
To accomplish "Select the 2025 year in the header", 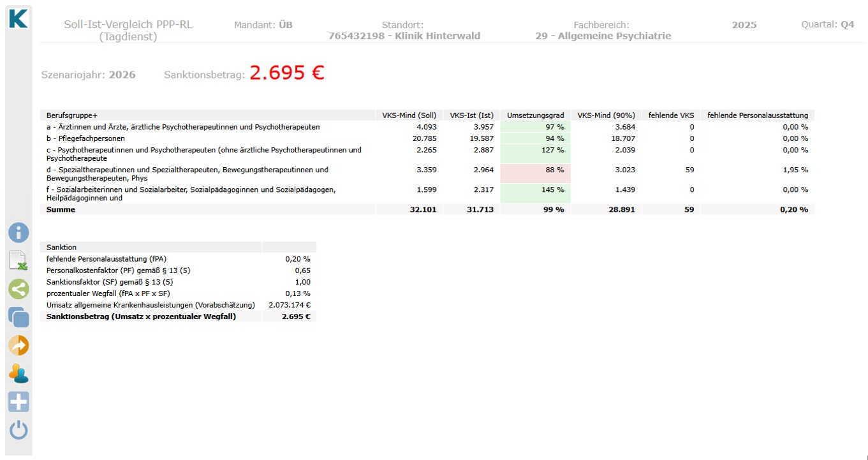I will [744, 25].
